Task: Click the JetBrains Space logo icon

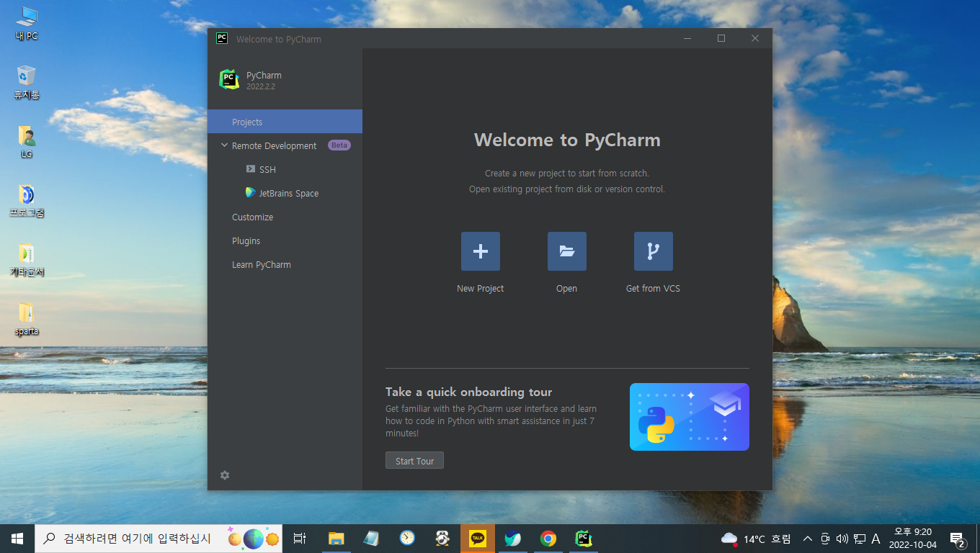Action: (x=251, y=193)
